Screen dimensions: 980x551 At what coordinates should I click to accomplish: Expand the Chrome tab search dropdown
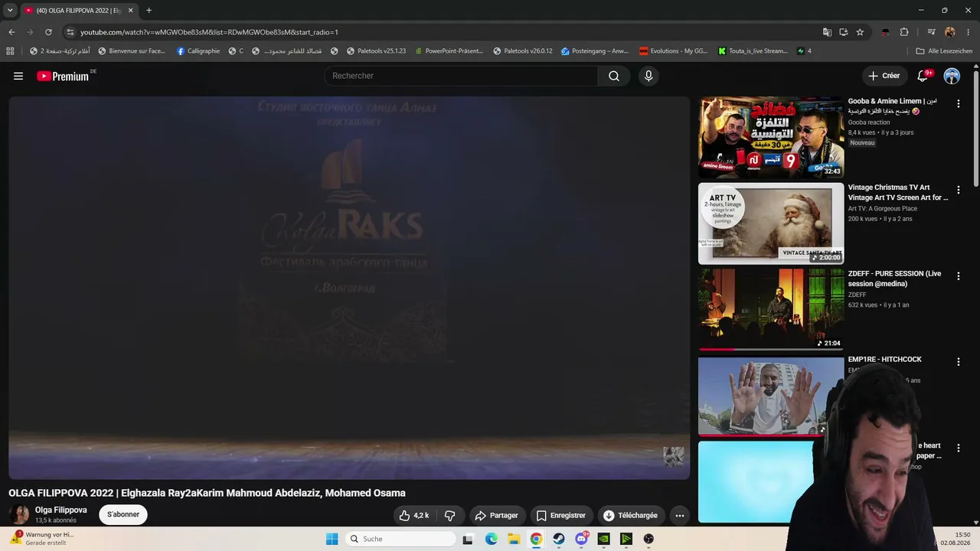point(10,11)
